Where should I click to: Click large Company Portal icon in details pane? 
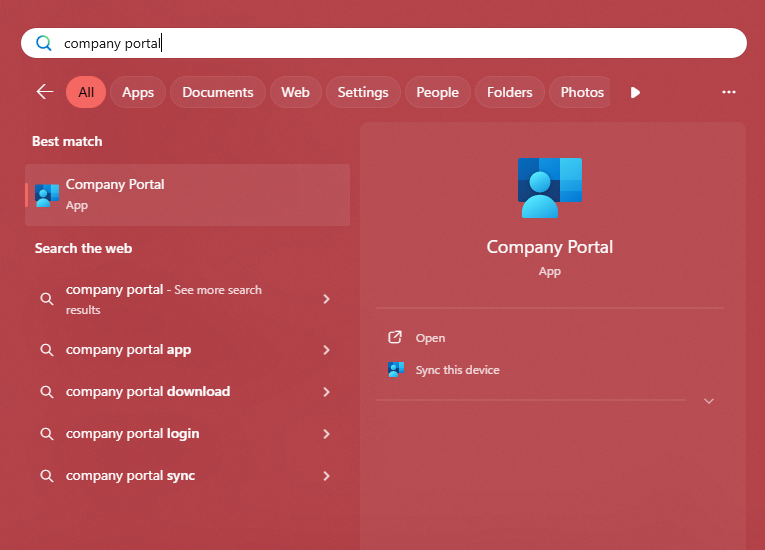550,187
